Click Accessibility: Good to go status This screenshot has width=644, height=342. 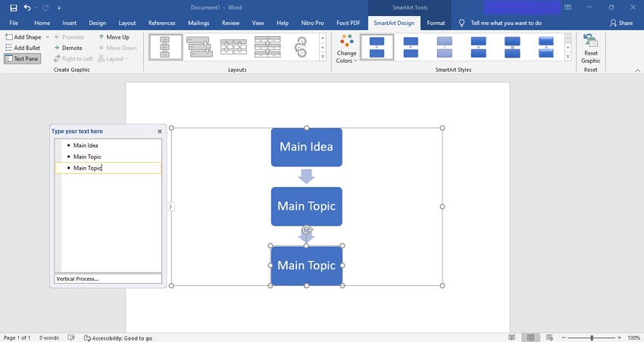point(118,338)
